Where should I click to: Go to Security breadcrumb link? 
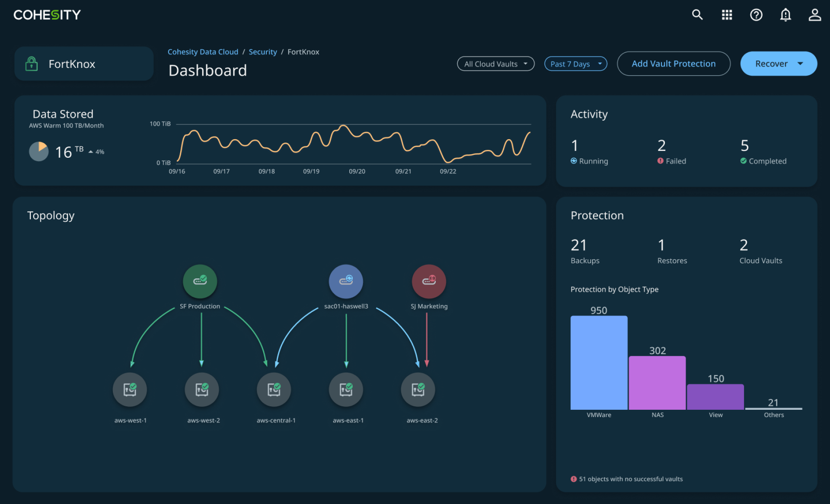point(263,52)
